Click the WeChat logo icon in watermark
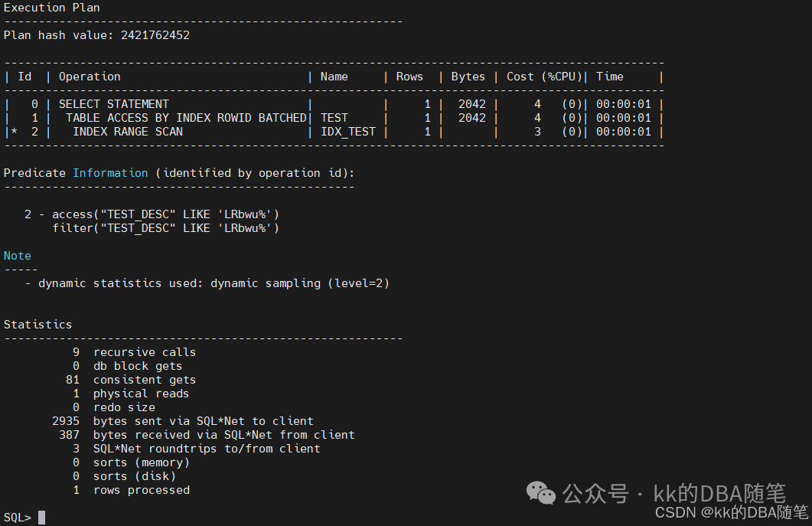The height and width of the screenshot is (526, 812). [x=543, y=493]
